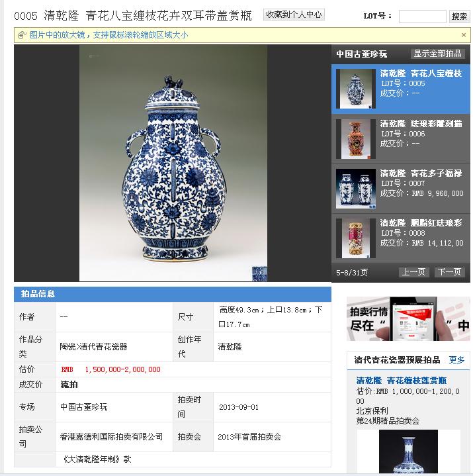
Task: Select LOT 0006 enamel vase thumbnail
Action: [x=356, y=139]
